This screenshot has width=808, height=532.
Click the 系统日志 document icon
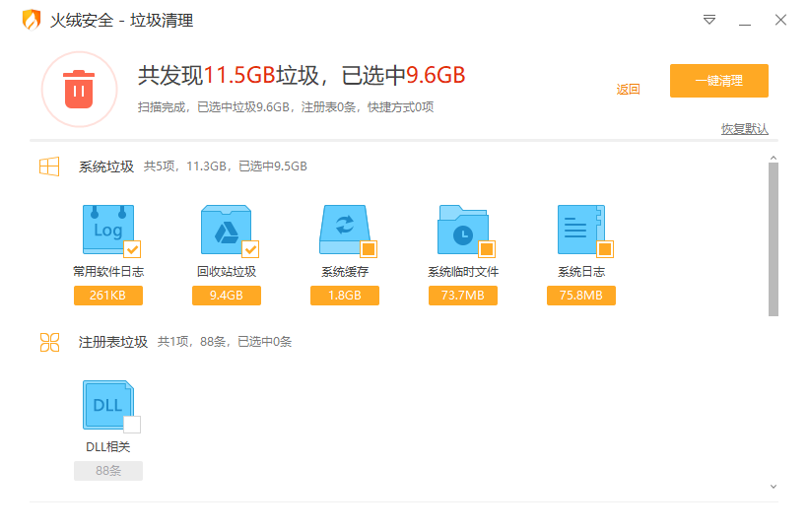click(x=581, y=230)
